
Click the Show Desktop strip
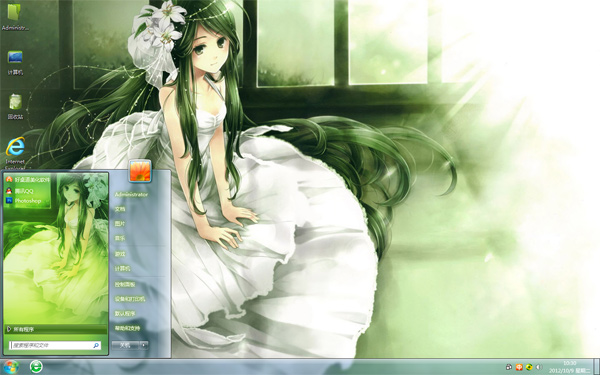pyautogui.click(x=596, y=367)
